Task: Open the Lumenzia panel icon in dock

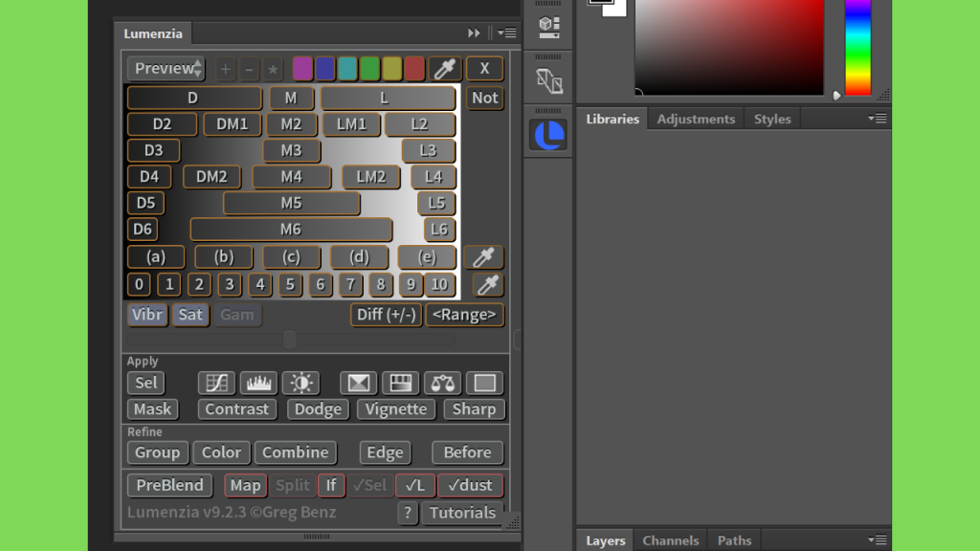Action: pyautogui.click(x=548, y=134)
